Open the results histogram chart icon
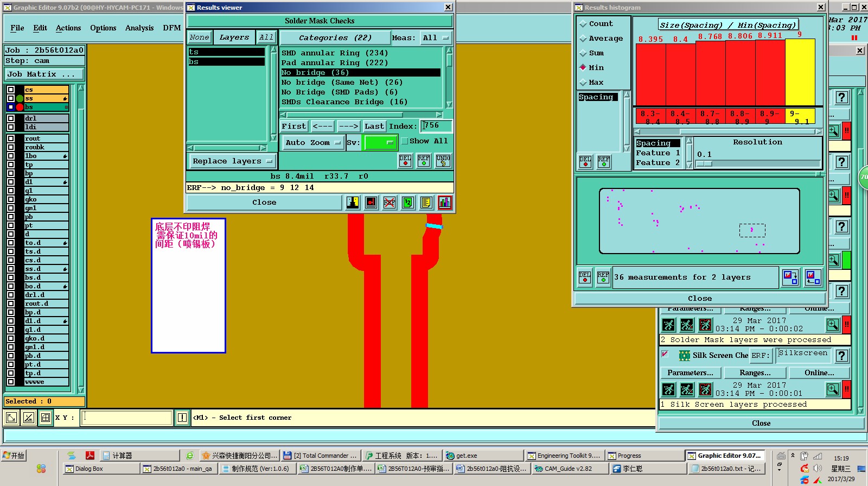 [x=445, y=203]
